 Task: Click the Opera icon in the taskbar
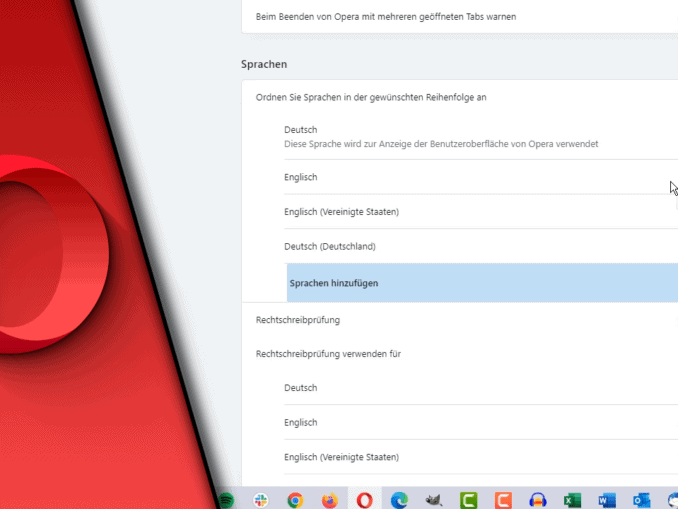[x=365, y=500]
